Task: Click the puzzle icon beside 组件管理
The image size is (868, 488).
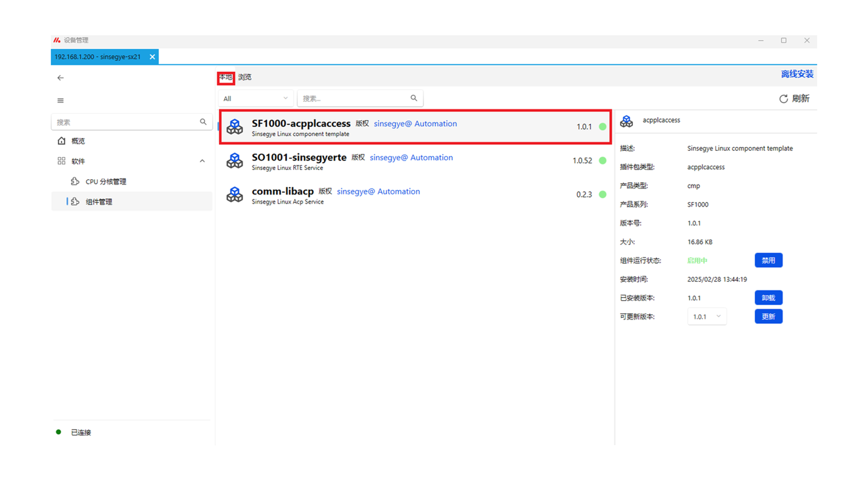Action: pyautogui.click(x=75, y=202)
